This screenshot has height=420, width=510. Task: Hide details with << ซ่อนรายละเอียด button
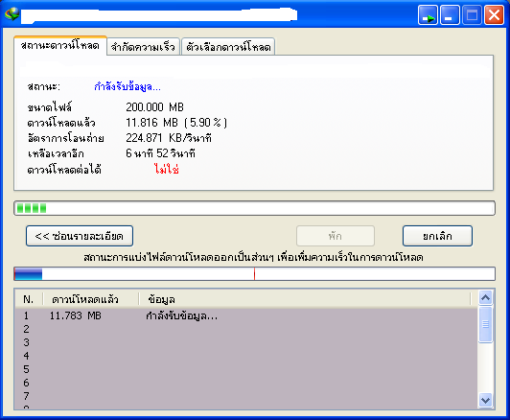(x=80, y=236)
